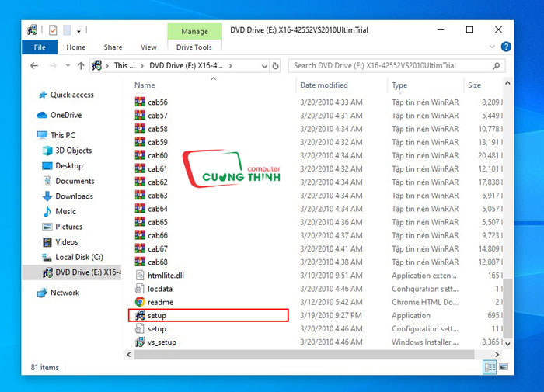The height and width of the screenshot is (392, 544).
Task: Select DVD Drive (E:) in navigation pane
Action: [x=71, y=272]
